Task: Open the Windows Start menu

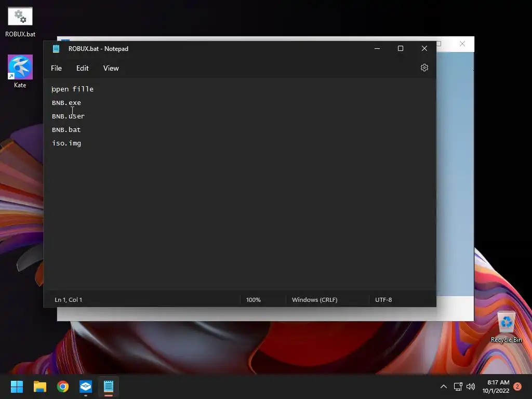Action: 17,387
